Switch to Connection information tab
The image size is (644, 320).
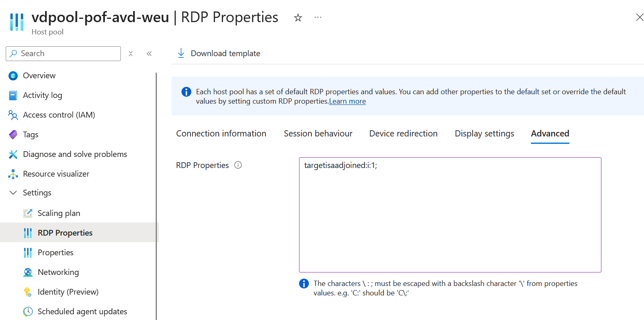tap(221, 134)
